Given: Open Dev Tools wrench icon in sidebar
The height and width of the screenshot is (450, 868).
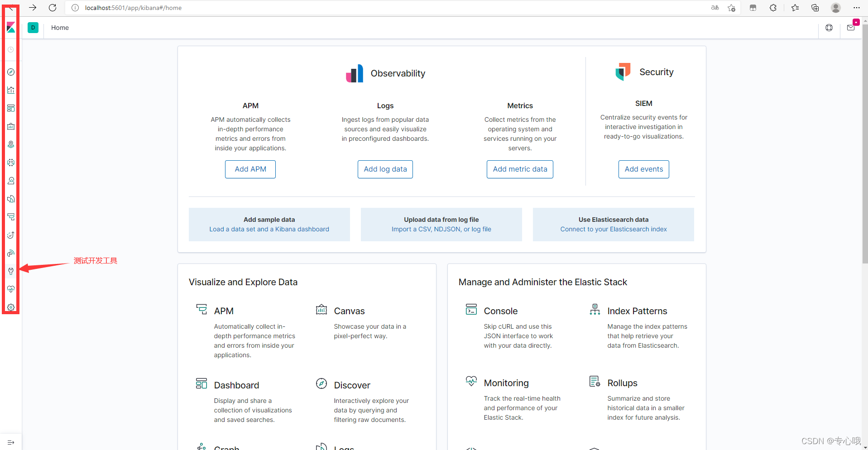Looking at the screenshot, I should [11, 271].
